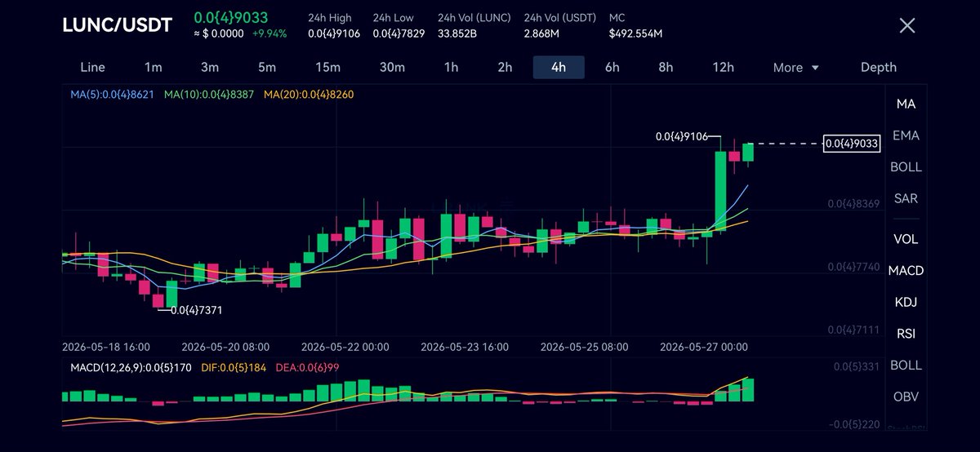Click the tallest MACD histogram bar
This screenshot has width=980, height=452.
coord(748,390)
